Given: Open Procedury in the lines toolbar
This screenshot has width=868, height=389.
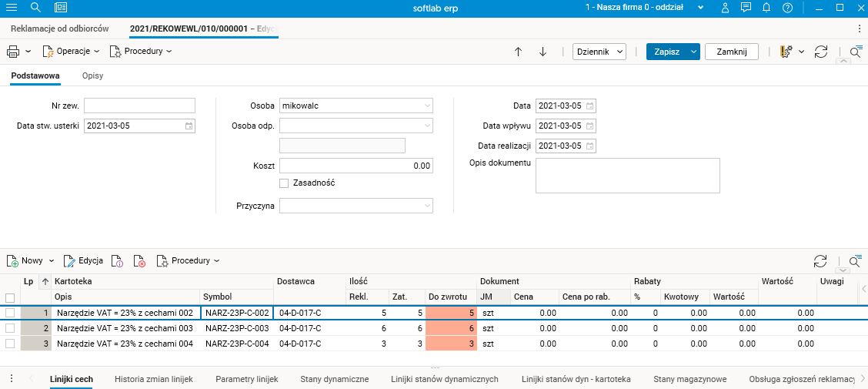Looking at the screenshot, I should pos(188,261).
